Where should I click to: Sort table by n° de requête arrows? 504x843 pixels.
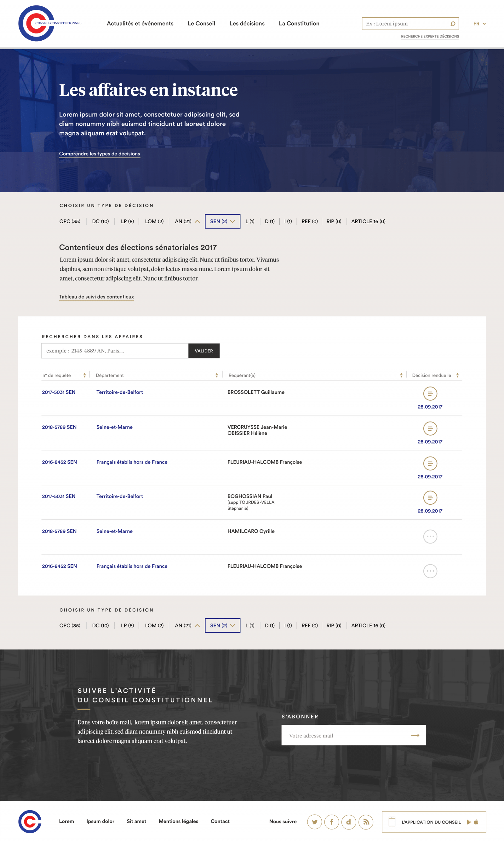click(84, 375)
